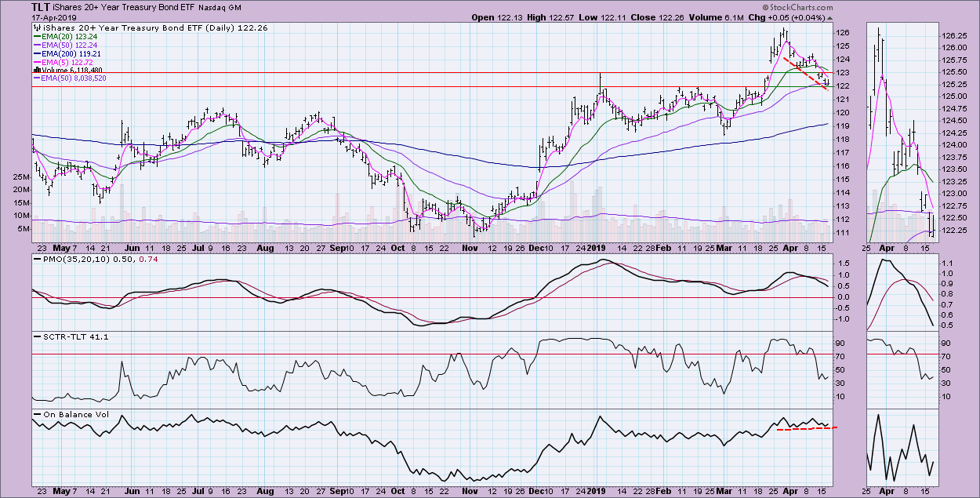Select the navy EMA(200) legend line marker
Image resolution: width=980 pixels, height=498 pixels.
[38, 53]
